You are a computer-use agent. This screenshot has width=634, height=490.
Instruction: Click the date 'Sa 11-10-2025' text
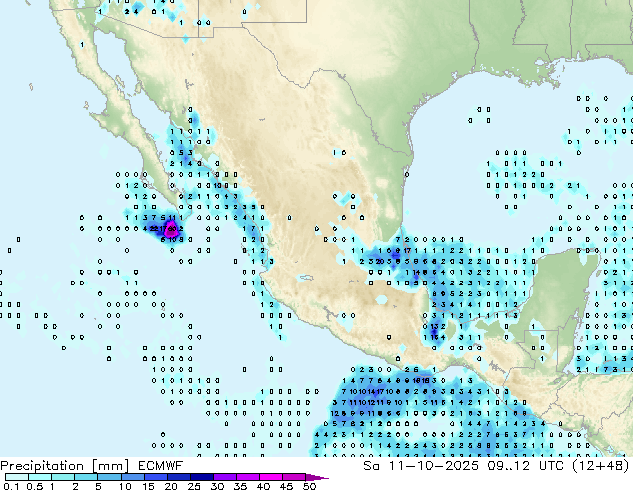click(421, 466)
